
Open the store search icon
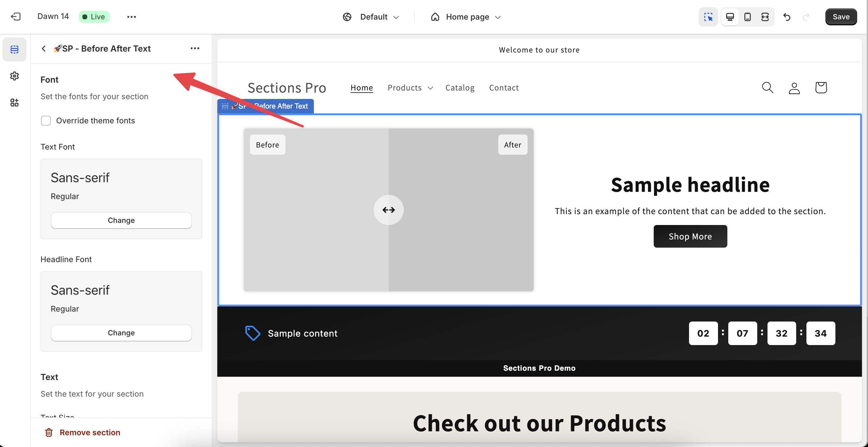[x=767, y=87]
